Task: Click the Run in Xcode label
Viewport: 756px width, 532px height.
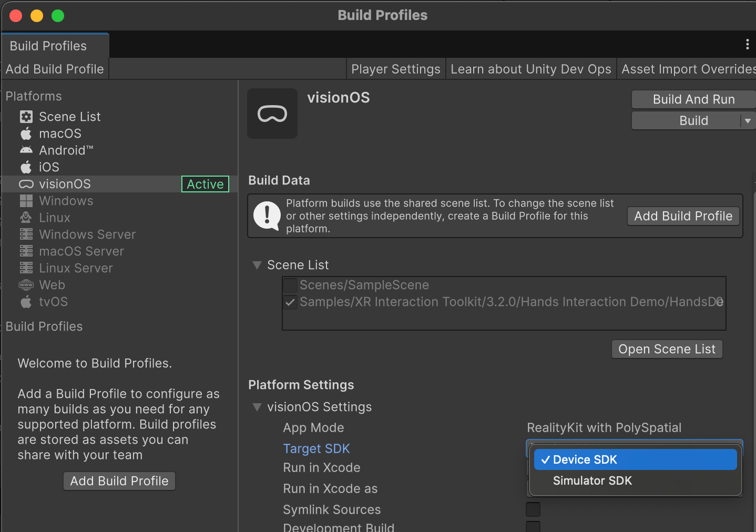Action: [x=322, y=467]
